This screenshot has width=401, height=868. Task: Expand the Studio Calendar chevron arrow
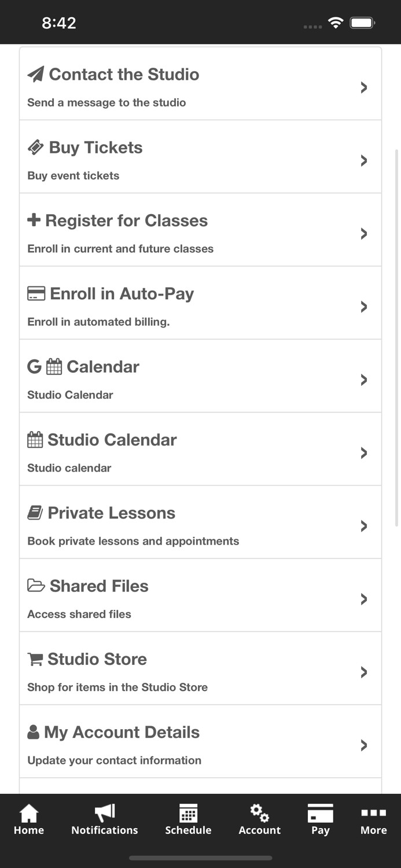364,453
